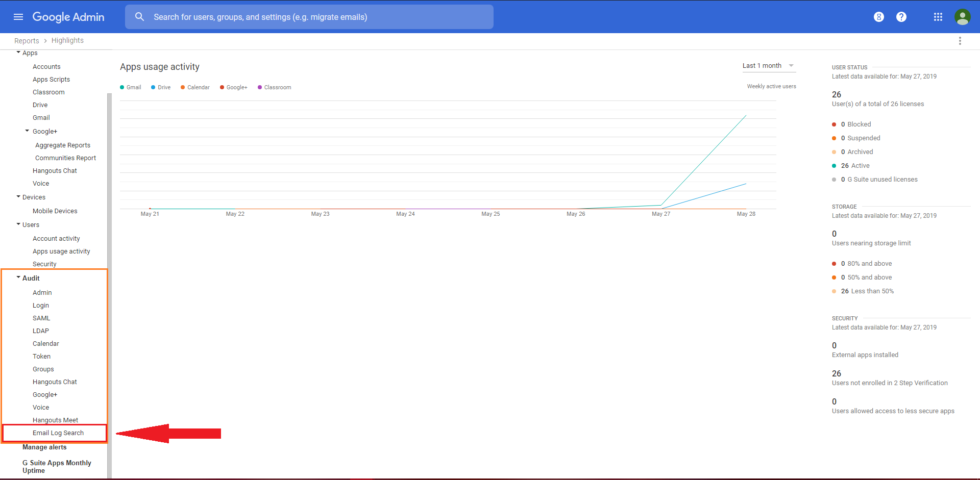Collapse the Devices tree section
The width and height of the screenshot is (980, 480).
point(18,197)
